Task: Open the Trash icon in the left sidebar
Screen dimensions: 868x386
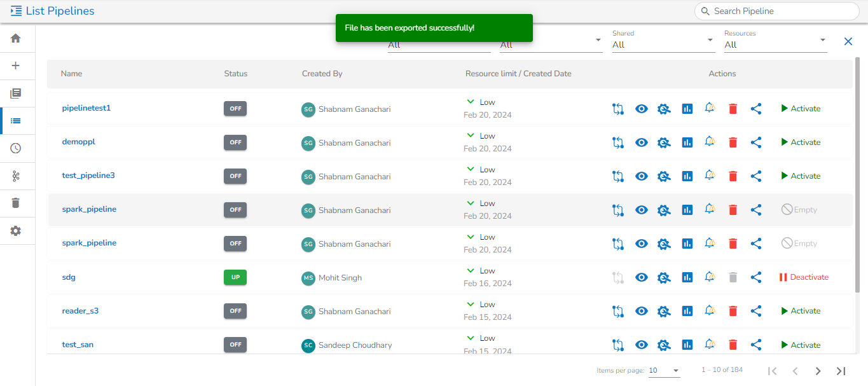Action: [16, 203]
